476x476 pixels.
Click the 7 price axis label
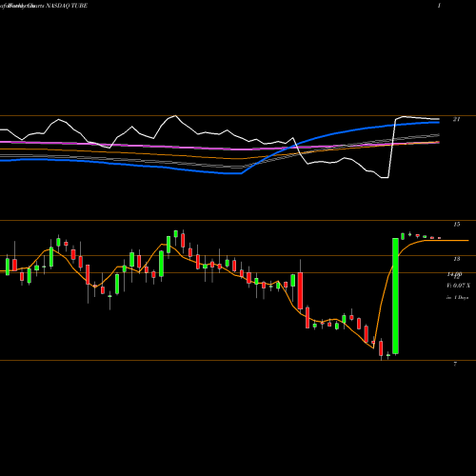455,364
